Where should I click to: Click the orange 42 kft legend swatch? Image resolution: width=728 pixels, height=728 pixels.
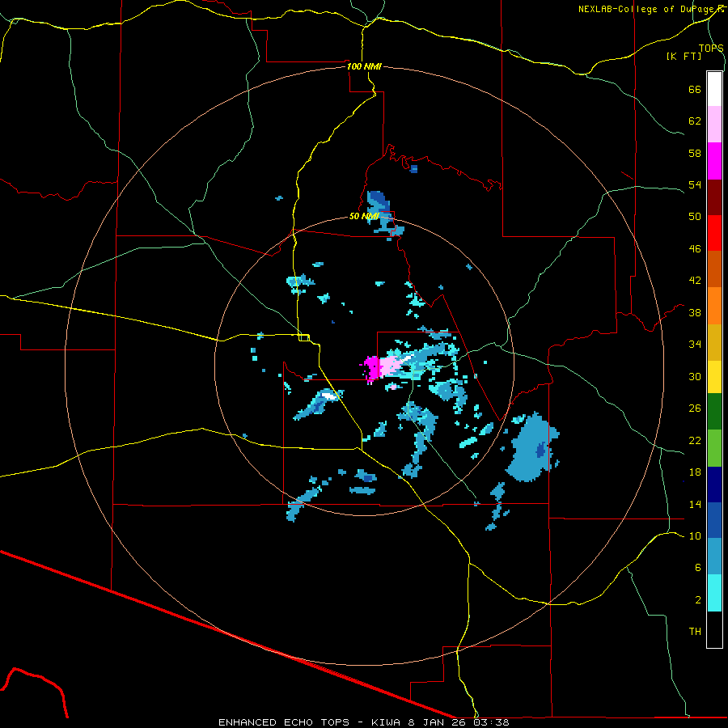(714, 306)
